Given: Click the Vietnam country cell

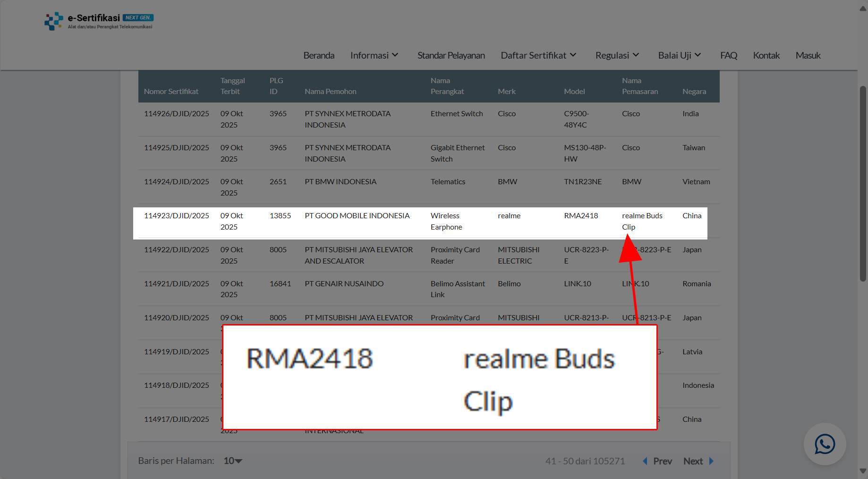Looking at the screenshot, I should click(696, 181).
